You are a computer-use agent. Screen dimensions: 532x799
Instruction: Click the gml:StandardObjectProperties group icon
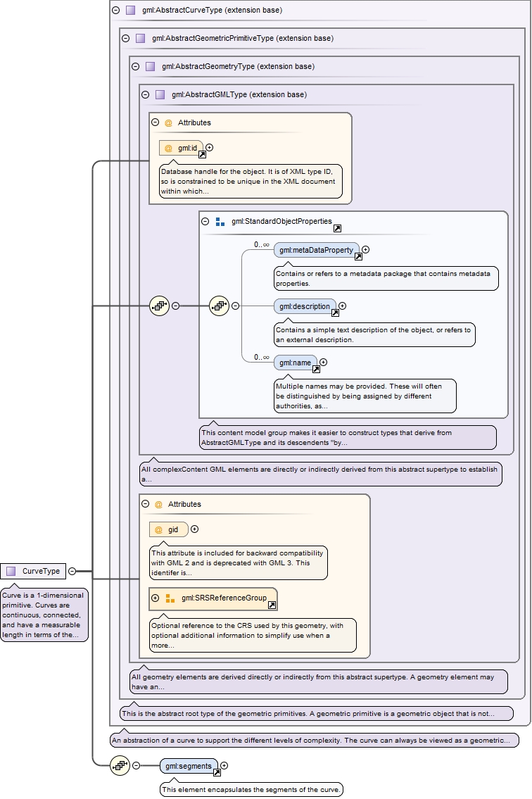[x=220, y=222]
